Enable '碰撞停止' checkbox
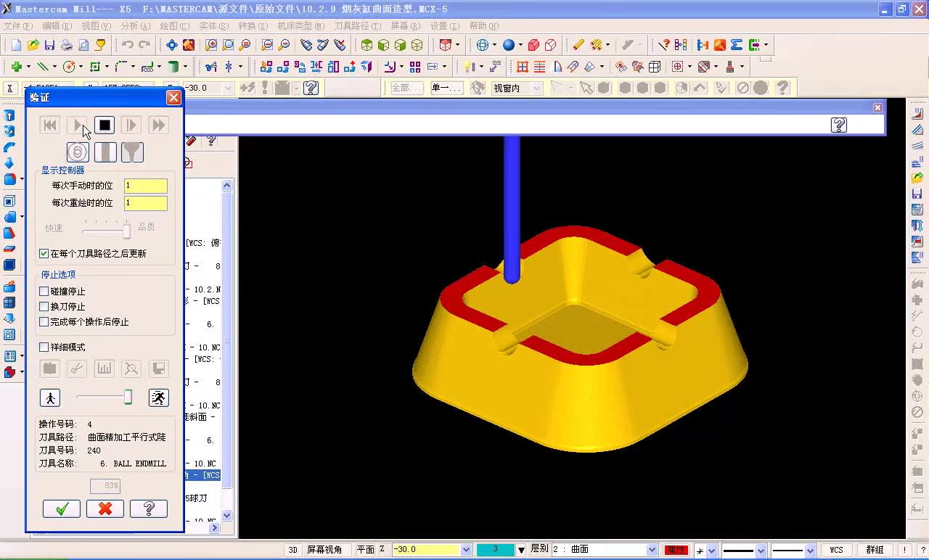This screenshot has width=929, height=560. click(x=44, y=292)
